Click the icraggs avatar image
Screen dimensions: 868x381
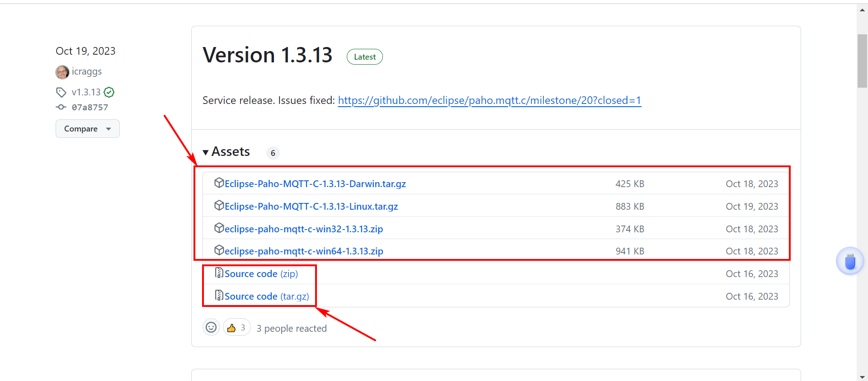pos(62,72)
